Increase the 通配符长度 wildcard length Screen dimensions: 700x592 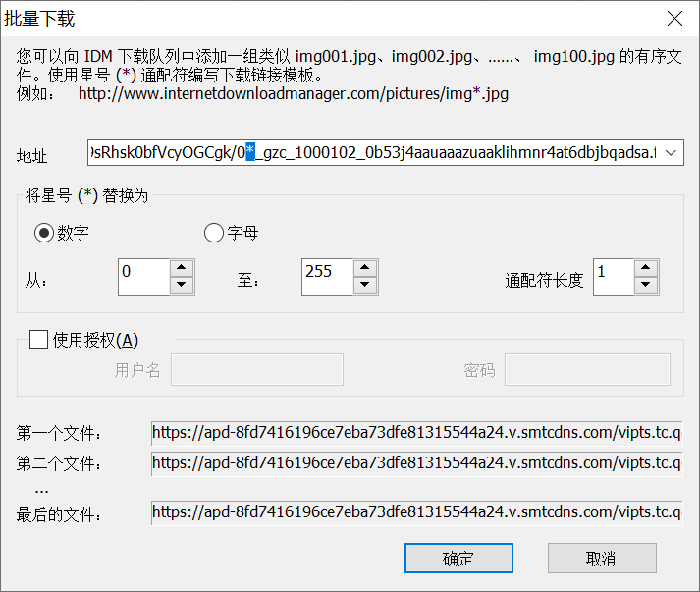coord(645,268)
